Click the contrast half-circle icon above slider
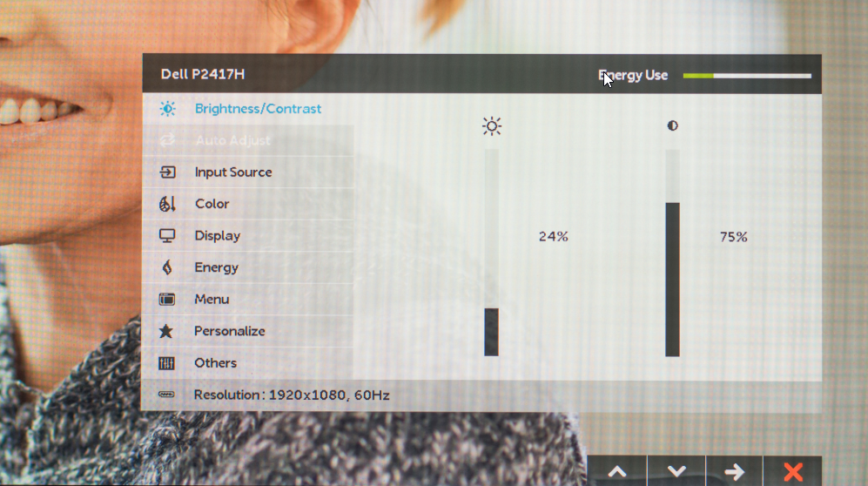This screenshot has width=868, height=486. [672, 125]
